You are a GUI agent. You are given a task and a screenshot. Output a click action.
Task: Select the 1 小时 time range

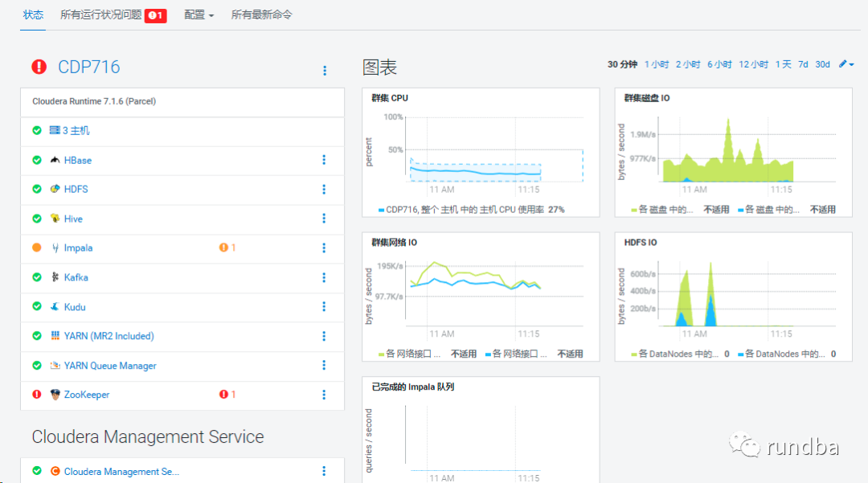(656, 64)
